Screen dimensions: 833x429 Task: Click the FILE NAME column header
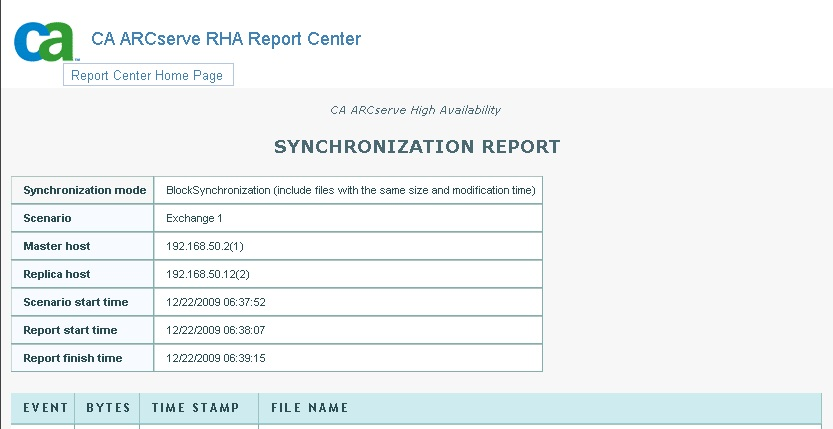pos(314,408)
